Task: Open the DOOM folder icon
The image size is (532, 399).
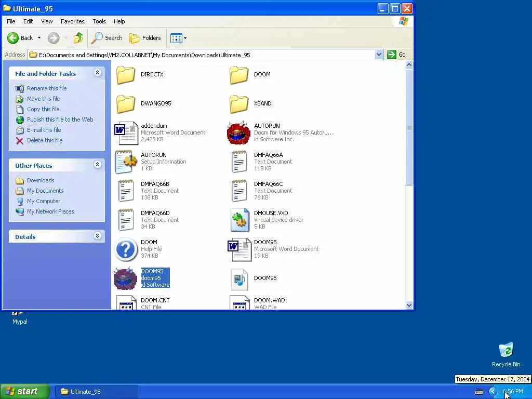Action: (239, 75)
